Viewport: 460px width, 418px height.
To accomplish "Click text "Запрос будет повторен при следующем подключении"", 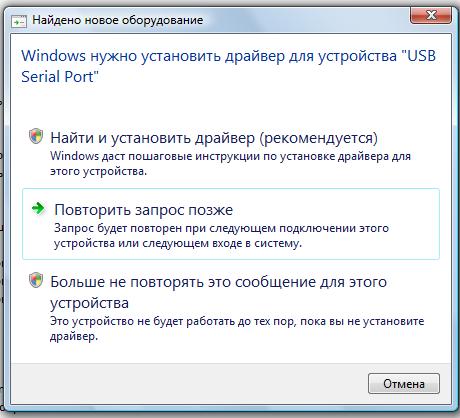I will (221, 236).
